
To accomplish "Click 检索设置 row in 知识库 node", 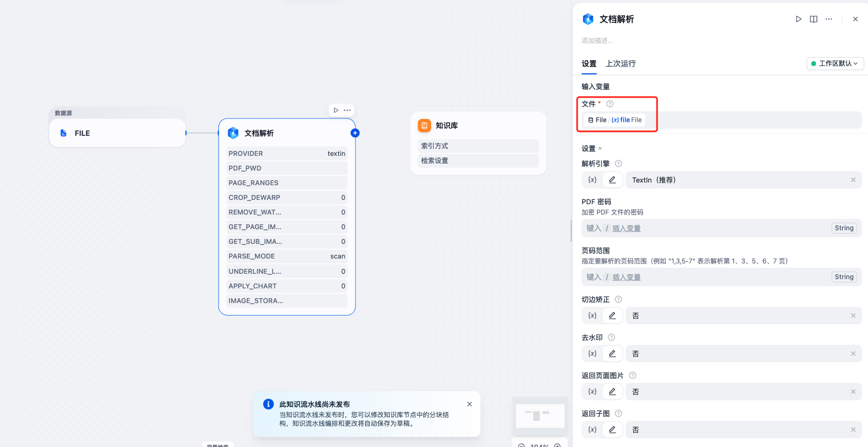I will (x=478, y=161).
